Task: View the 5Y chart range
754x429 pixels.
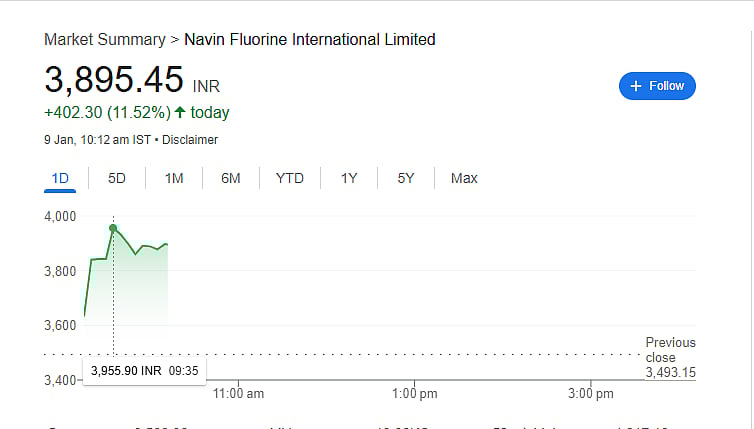Action: (406, 178)
